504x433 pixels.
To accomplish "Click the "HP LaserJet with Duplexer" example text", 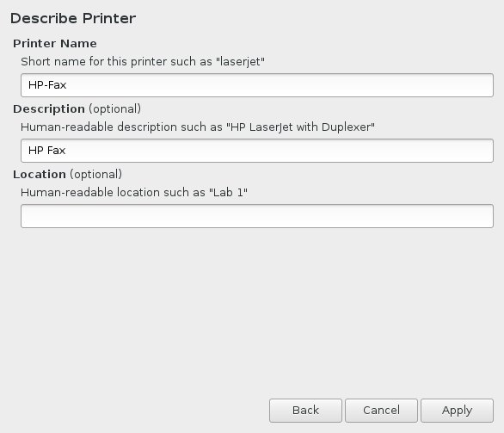I will 300,127.
